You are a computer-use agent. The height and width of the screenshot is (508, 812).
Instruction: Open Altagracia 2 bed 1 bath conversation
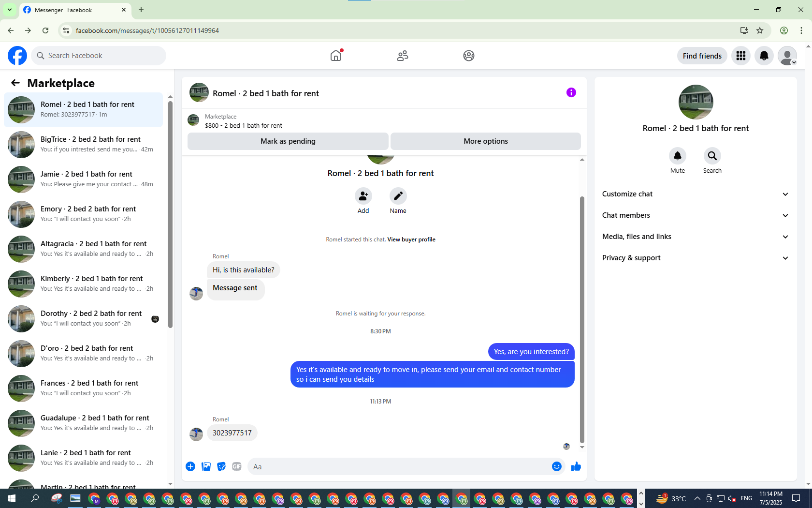pos(83,249)
